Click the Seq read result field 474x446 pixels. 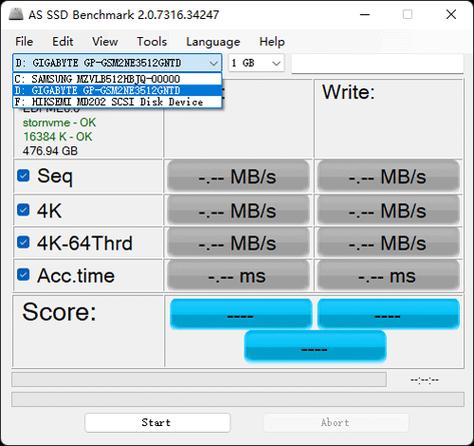point(238,176)
